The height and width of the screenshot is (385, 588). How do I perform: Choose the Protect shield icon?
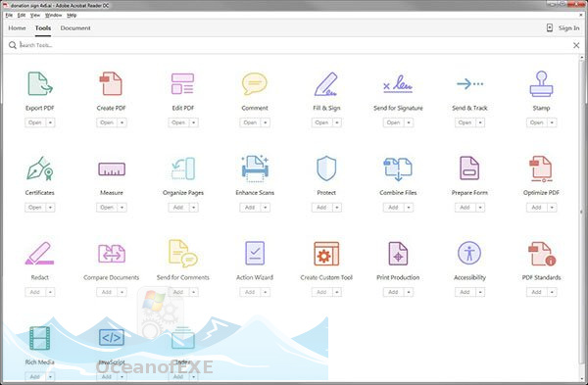[326, 168]
